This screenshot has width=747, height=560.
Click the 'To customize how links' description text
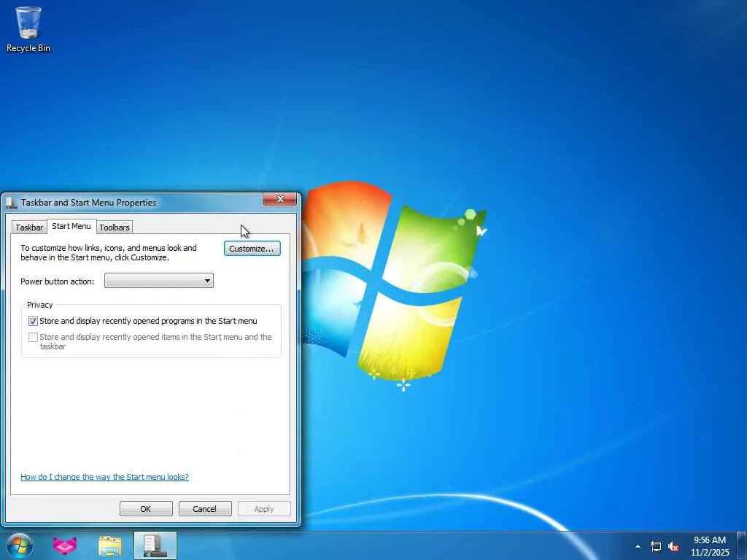point(109,252)
